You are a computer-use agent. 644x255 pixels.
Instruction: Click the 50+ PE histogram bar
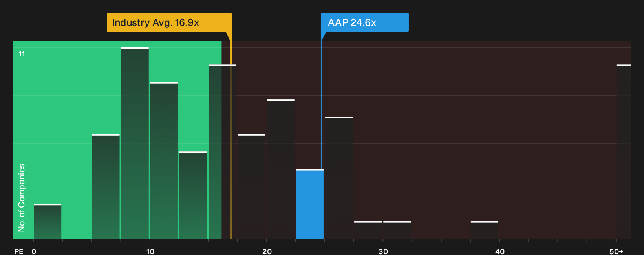click(624, 152)
